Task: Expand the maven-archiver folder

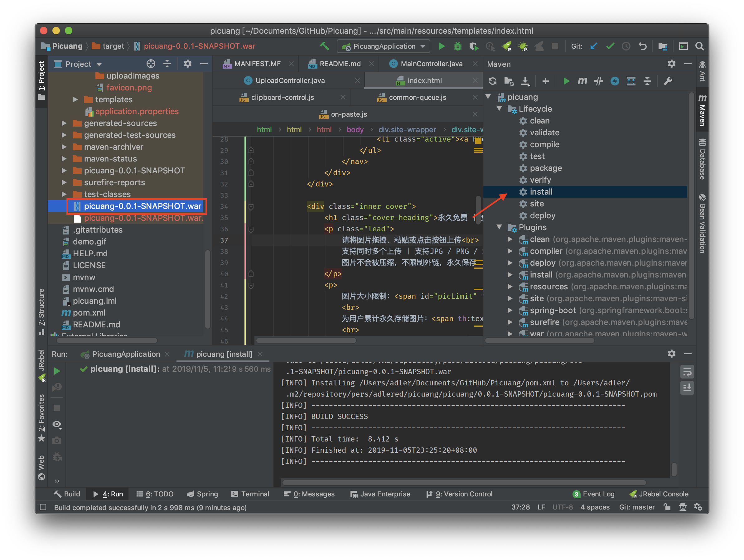Action: tap(64, 147)
